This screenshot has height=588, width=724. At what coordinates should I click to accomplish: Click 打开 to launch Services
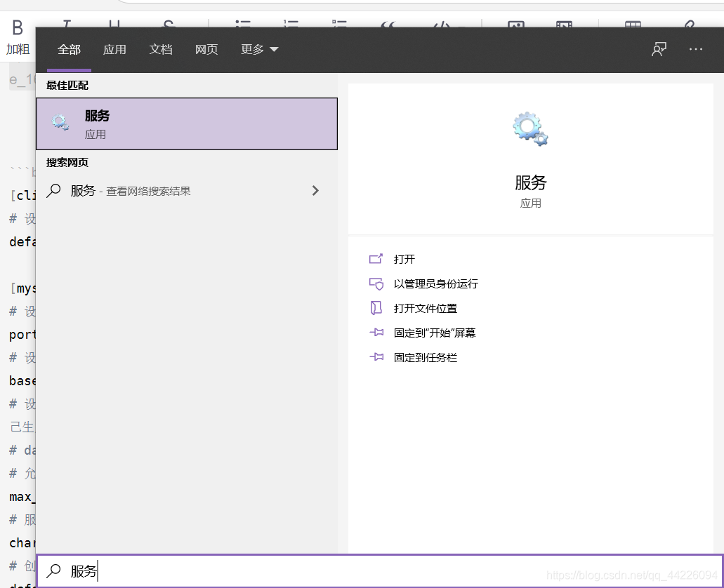pos(404,259)
